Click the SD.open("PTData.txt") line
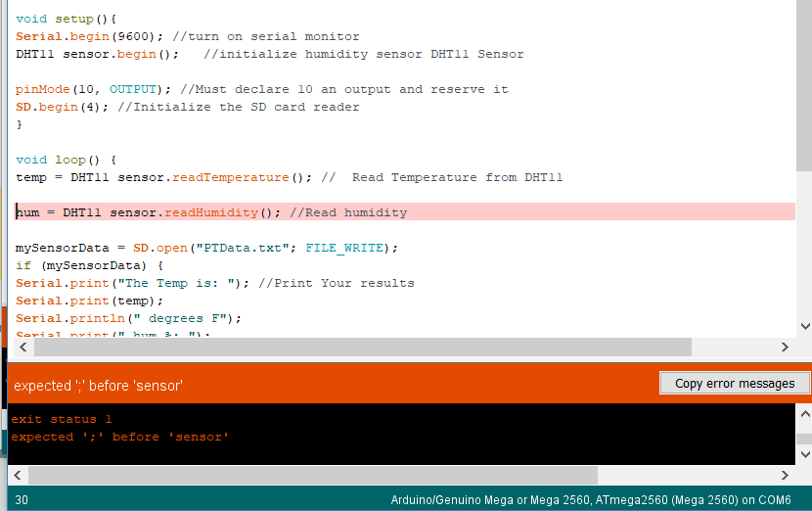Image resolution: width=812 pixels, height=511 pixels. click(206, 248)
